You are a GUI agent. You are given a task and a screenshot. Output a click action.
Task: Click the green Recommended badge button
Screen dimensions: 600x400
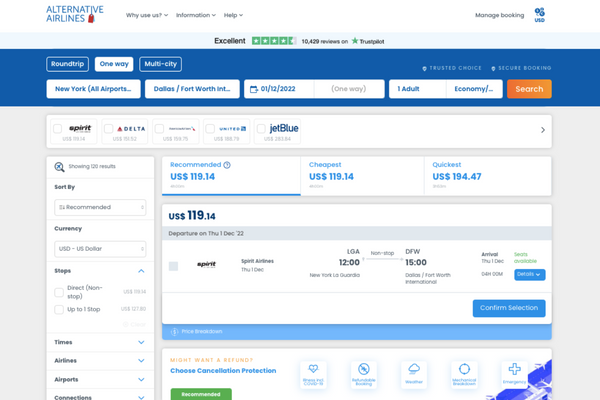click(201, 394)
